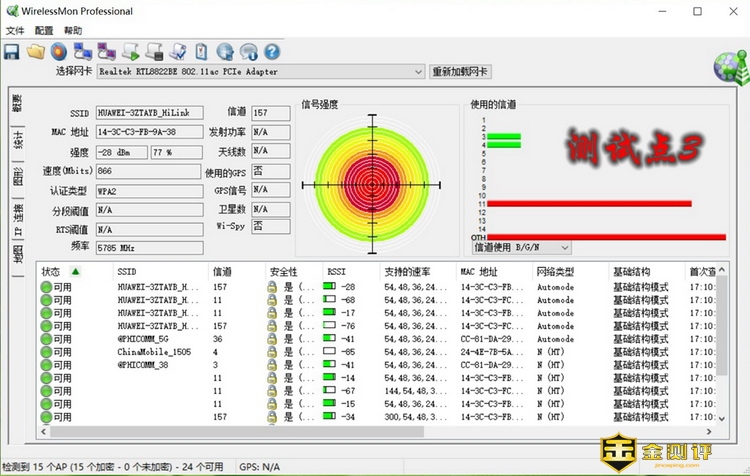Click the document with checkmark icon
The height and width of the screenshot is (476, 750).
coord(178,51)
